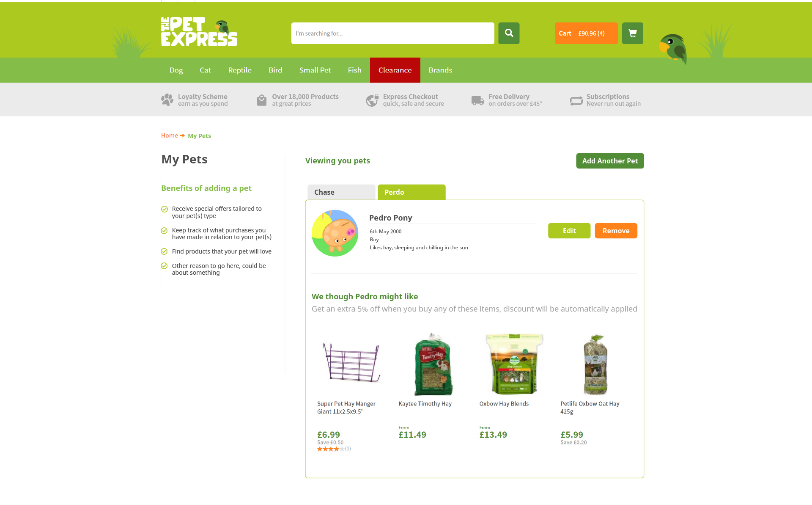Click the Add Another Pet button
812x505 pixels.
[610, 161]
